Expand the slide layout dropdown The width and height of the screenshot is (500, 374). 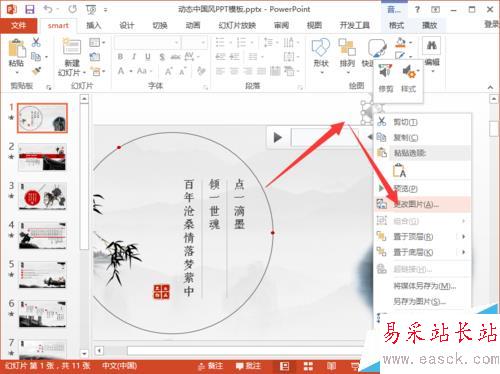(x=104, y=42)
